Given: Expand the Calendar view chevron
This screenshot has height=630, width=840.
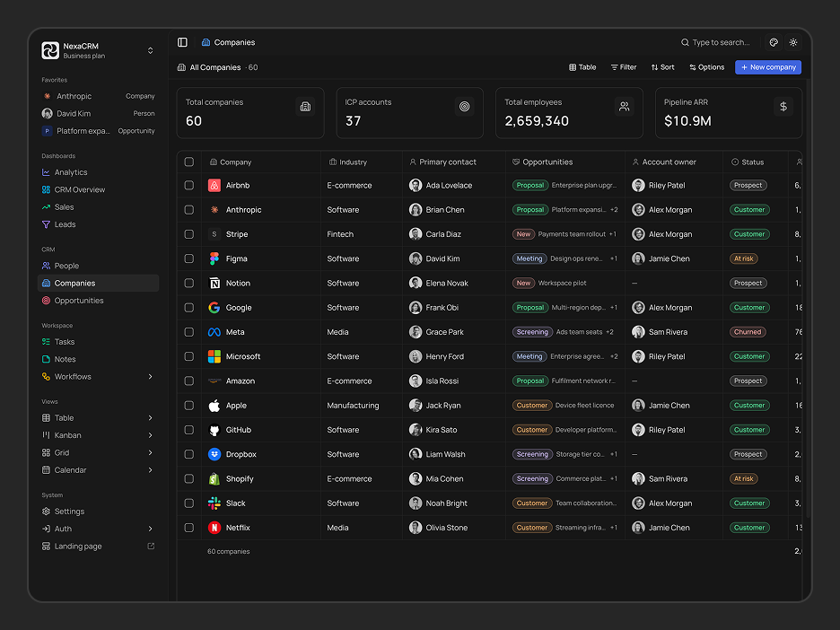Looking at the screenshot, I should coord(151,470).
